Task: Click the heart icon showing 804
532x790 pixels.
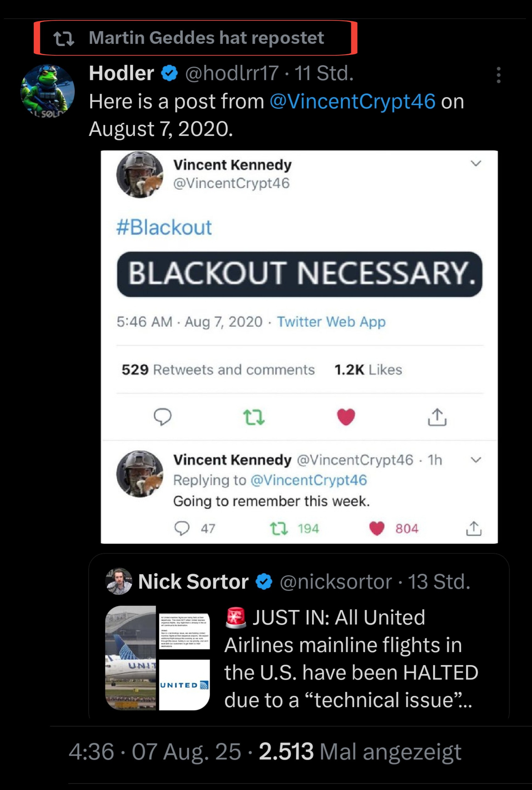Action: coord(377,528)
